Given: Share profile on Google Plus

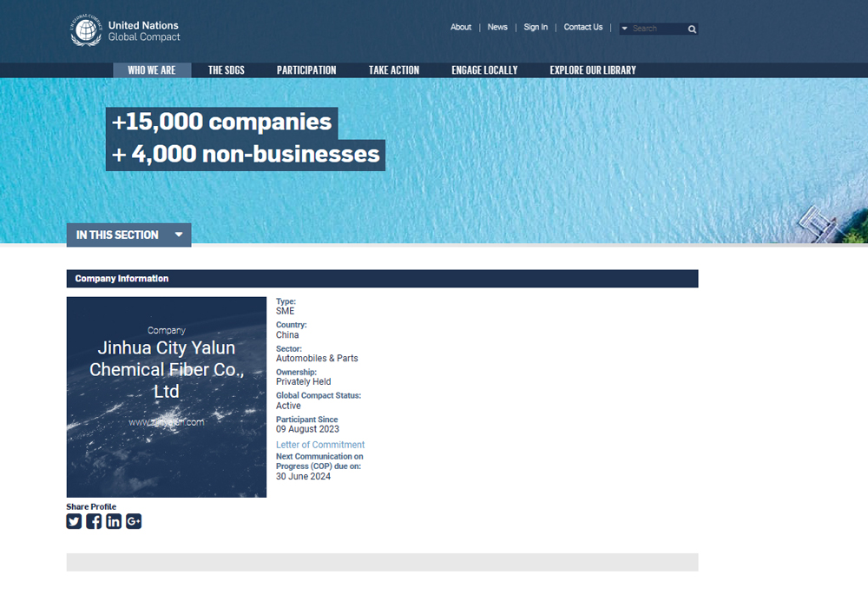Looking at the screenshot, I should coord(134,521).
